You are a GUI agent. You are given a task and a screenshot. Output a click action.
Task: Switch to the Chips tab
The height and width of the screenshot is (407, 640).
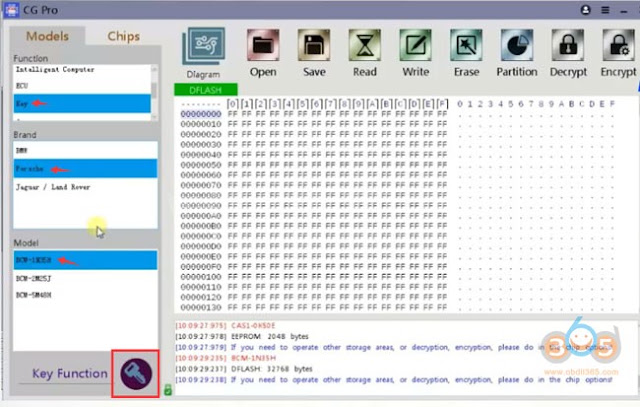point(123,36)
